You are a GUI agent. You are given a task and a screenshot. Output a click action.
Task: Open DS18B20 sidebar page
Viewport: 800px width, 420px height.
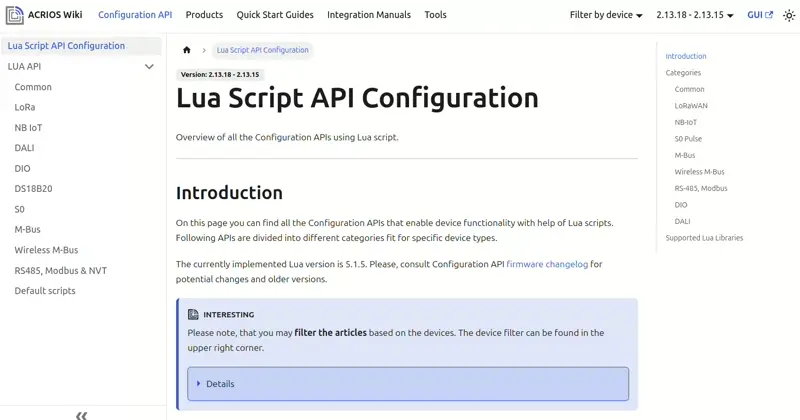click(x=33, y=189)
